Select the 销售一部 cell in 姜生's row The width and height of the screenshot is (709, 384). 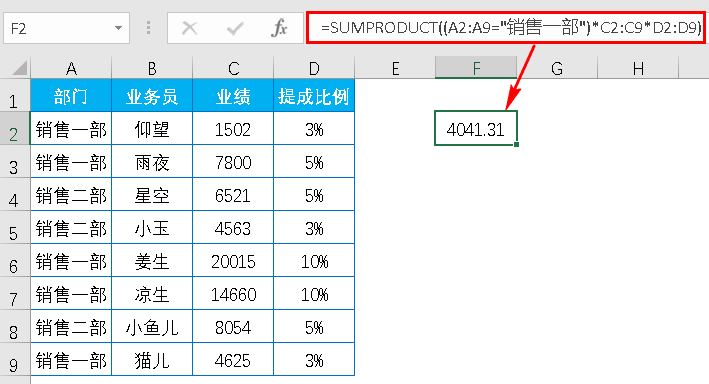(71, 261)
